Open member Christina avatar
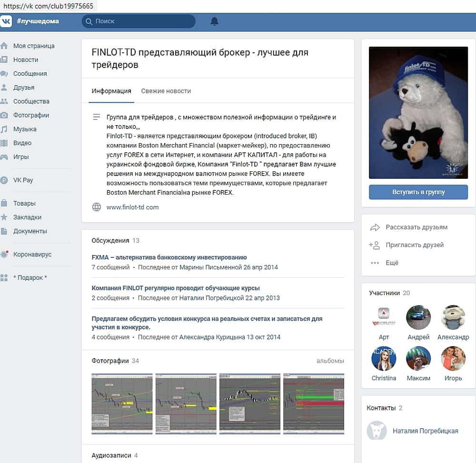The image size is (476, 463). [x=384, y=359]
